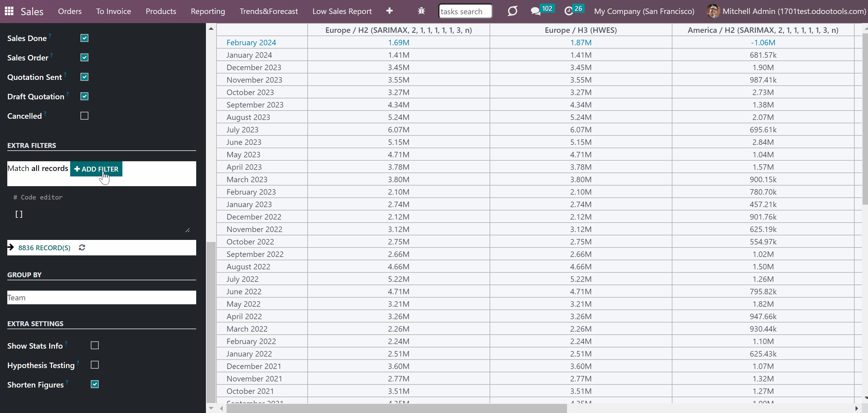Image resolution: width=868 pixels, height=413 pixels.
Task: Show the Cancelled help question mark
Action: [x=45, y=113]
